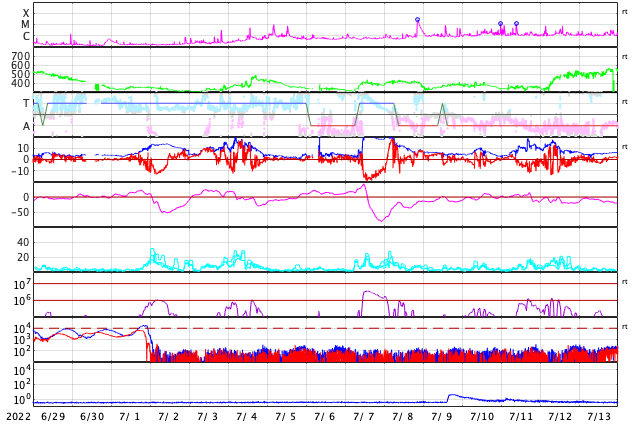This screenshot has width=634, height=424.
Task: Click the '7/ 5' date label
Action: tap(286, 416)
